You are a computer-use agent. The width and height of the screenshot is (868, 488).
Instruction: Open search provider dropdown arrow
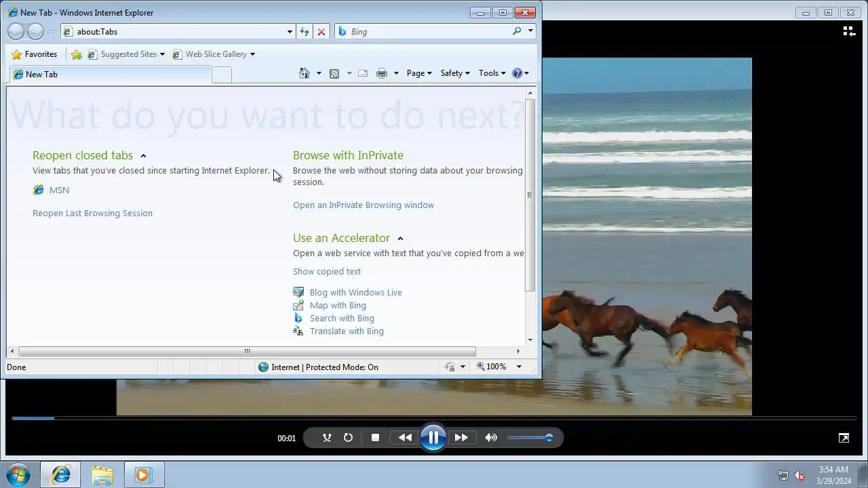tap(530, 31)
